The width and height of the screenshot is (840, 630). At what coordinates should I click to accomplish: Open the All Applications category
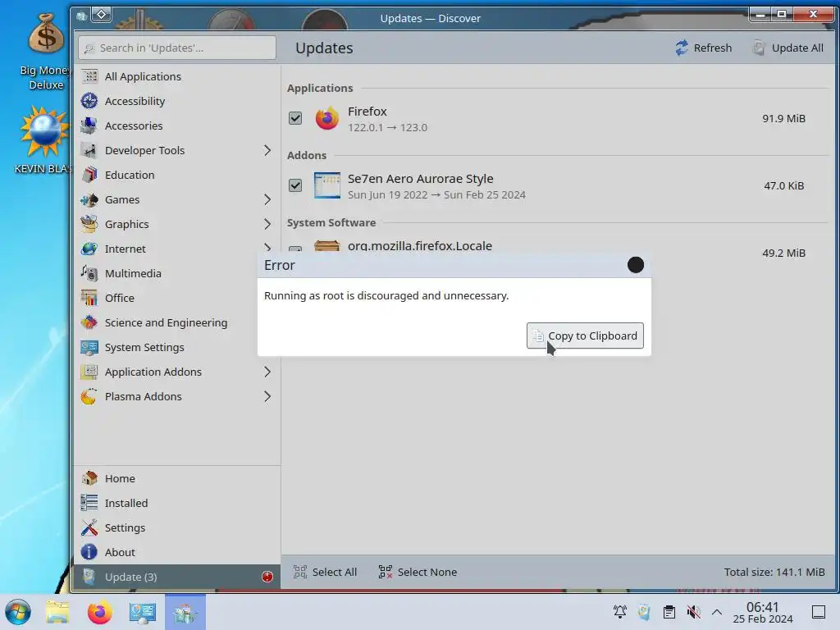coord(177,76)
